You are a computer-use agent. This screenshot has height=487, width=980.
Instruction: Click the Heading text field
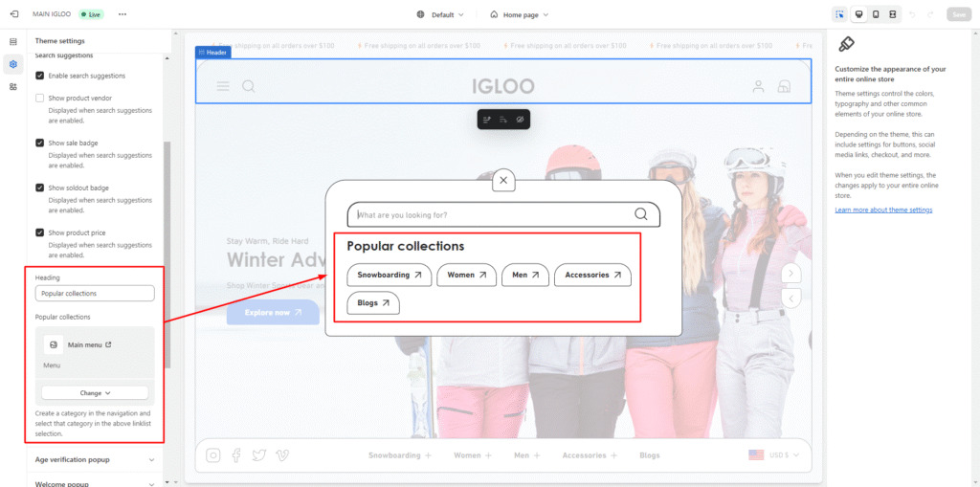click(x=95, y=294)
